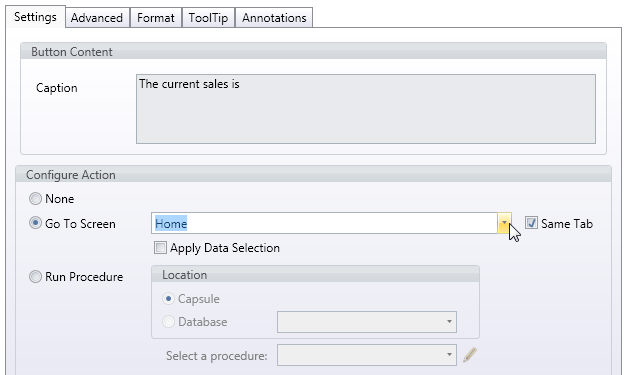Select the Settings tab

35,17
